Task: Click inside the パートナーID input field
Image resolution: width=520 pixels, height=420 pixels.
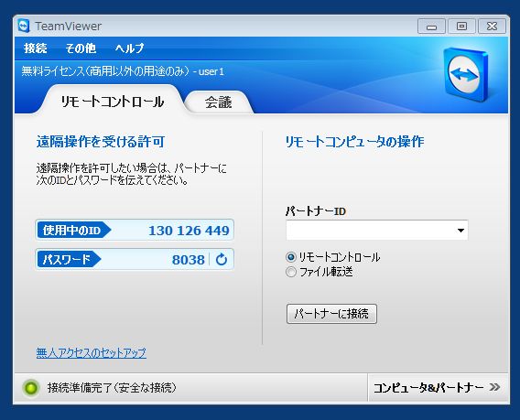Action: pyautogui.click(x=370, y=230)
